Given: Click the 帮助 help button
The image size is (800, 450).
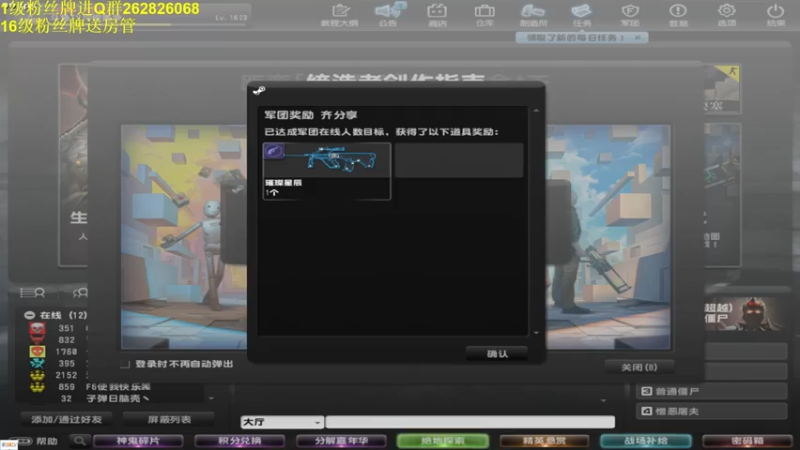Looking at the screenshot, I should coord(46,441).
